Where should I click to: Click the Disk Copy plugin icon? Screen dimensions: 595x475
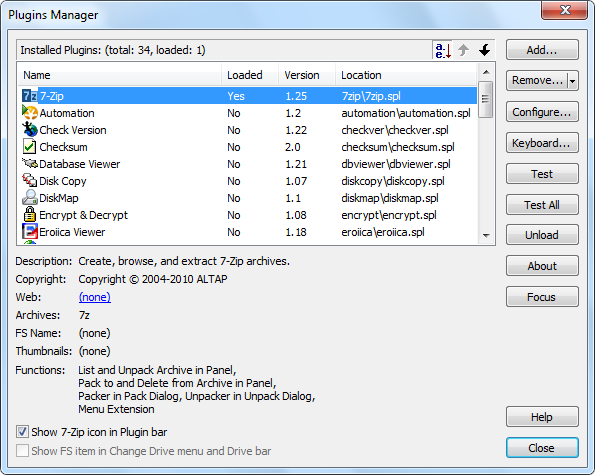point(30,181)
